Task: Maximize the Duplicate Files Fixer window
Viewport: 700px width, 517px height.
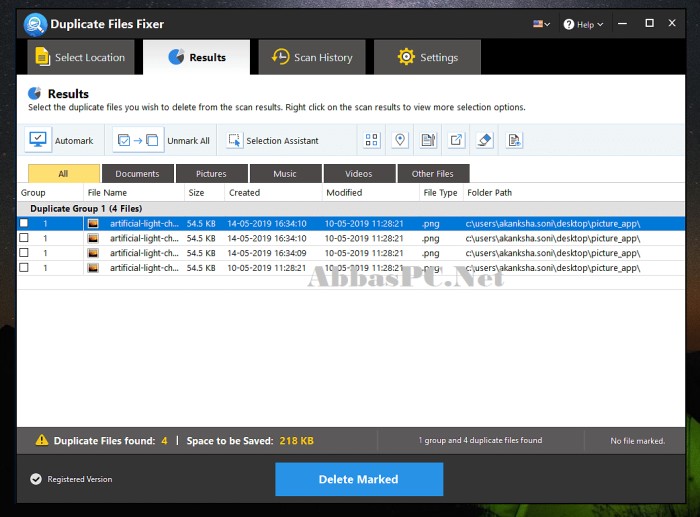Action: [650, 23]
